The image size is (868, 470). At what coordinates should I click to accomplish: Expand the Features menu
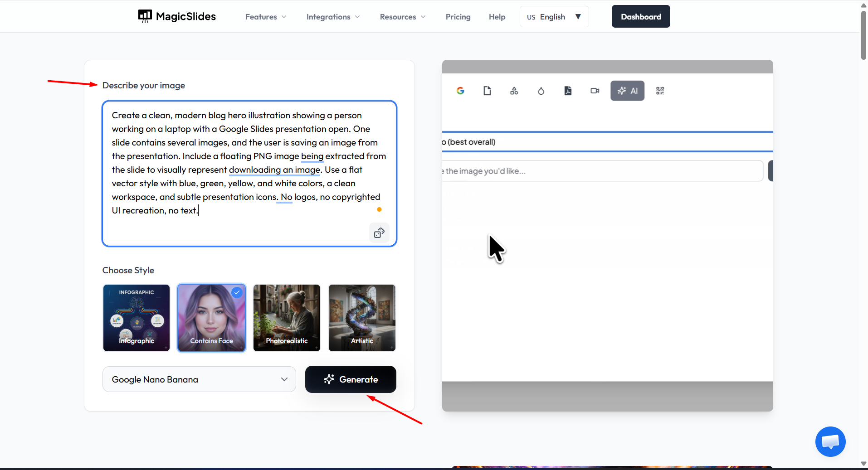(266, 17)
